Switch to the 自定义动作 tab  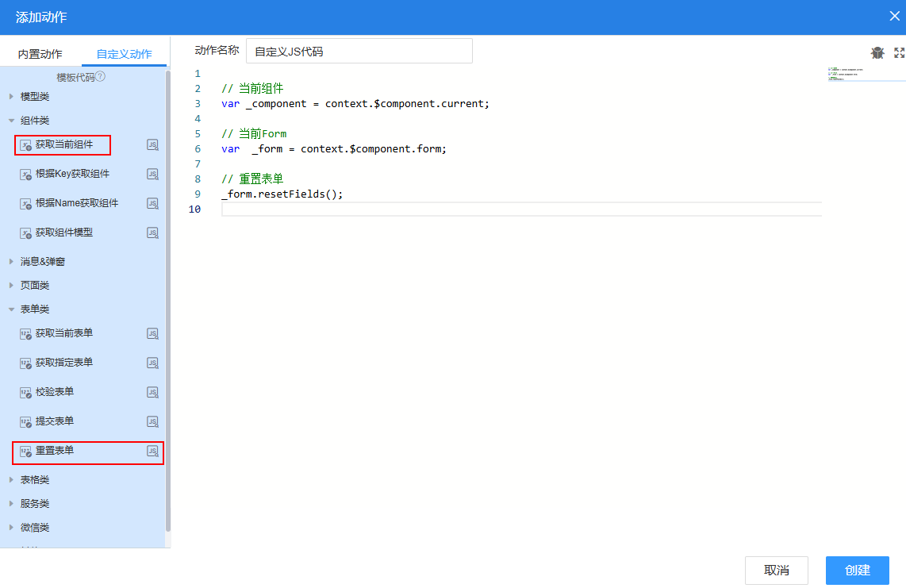[x=125, y=54]
